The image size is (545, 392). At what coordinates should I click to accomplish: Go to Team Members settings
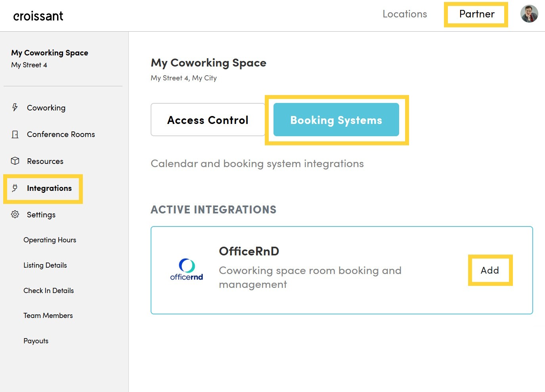[48, 315]
